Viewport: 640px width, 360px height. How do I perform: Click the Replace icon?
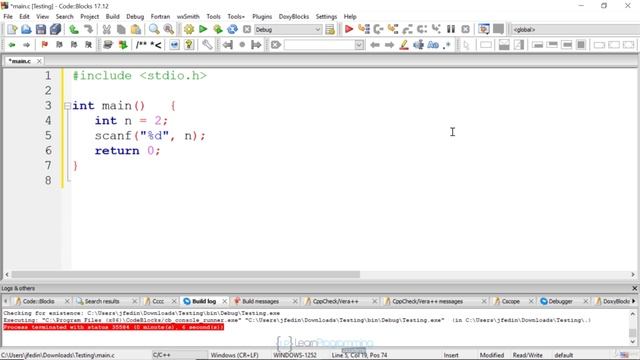(169, 29)
